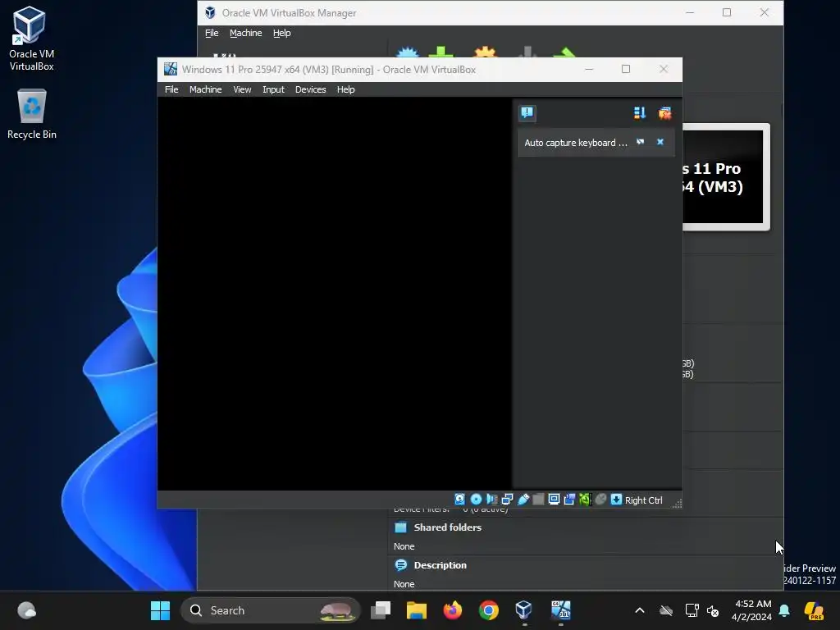
Task: Launch Firefox from the taskbar
Action: click(452, 610)
